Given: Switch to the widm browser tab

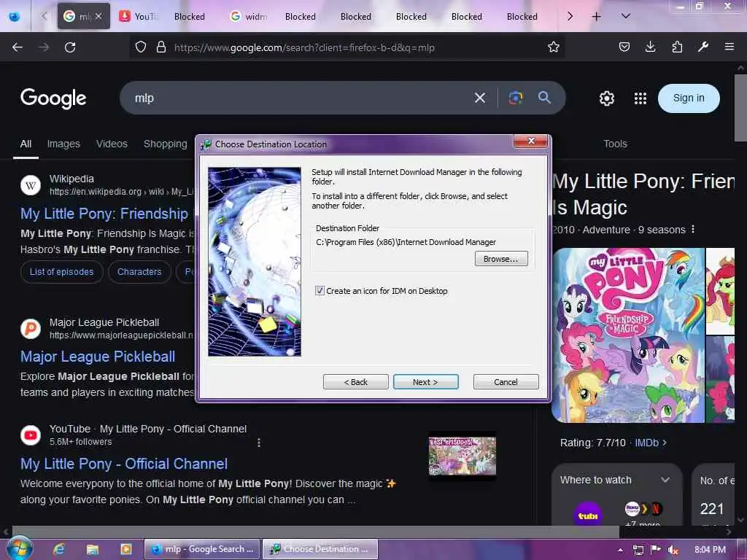Looking at the screenshot, I should 249,17.
